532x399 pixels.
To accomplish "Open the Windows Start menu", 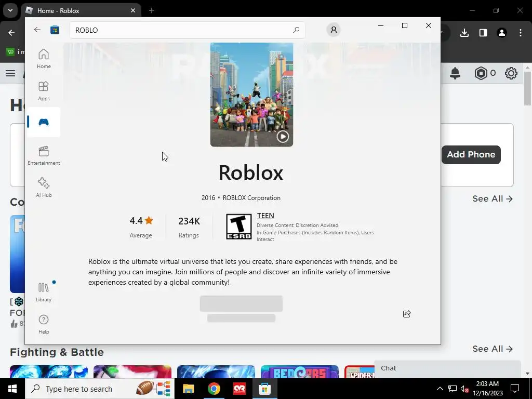I will pyautogui.click(x=12, y=389).
